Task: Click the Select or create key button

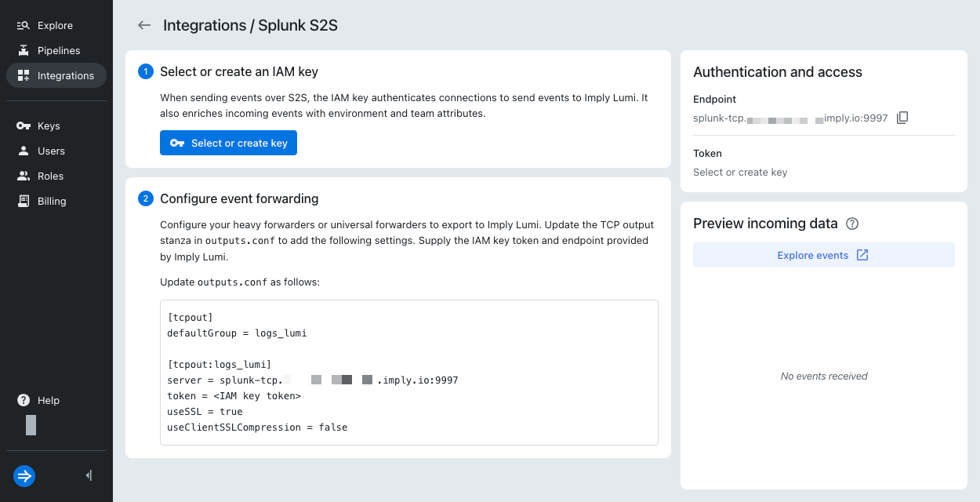Action: 228,143
